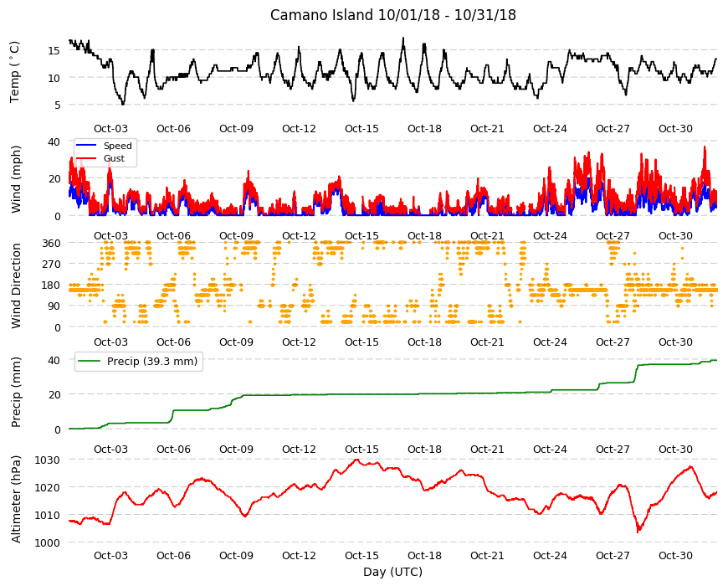The image size is (728, 586).
Task: Click the Precip (mm) axis label
Action: 16,393
